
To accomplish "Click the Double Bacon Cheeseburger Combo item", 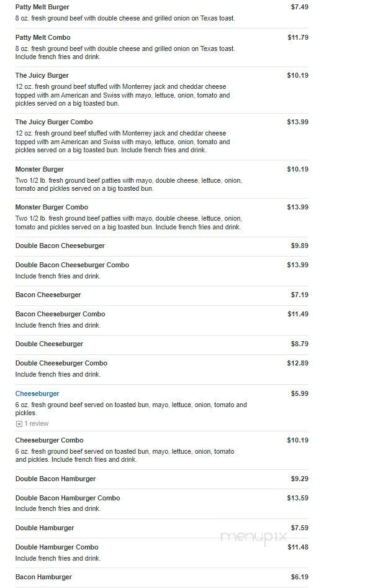I will (72, 265).
